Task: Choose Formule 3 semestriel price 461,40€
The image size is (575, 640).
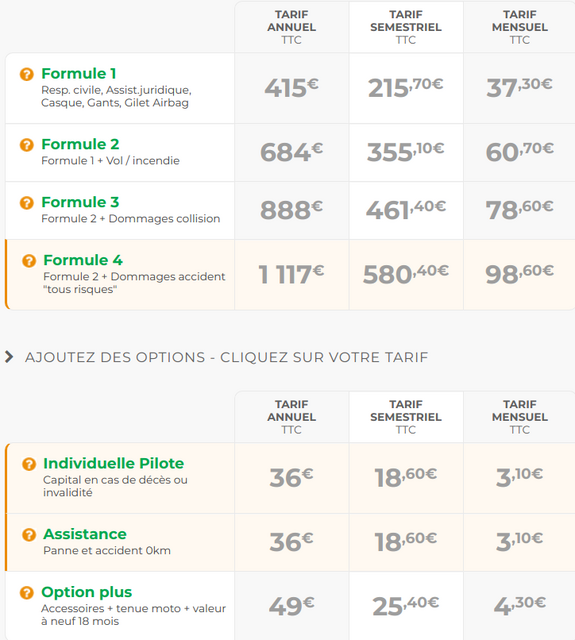Action: [x=406, y=211]
